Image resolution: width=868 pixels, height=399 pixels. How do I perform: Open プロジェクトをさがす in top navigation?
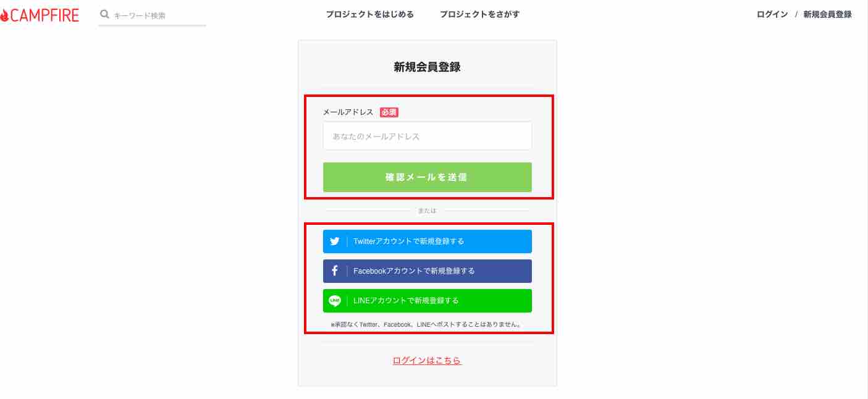pos(480,14)
